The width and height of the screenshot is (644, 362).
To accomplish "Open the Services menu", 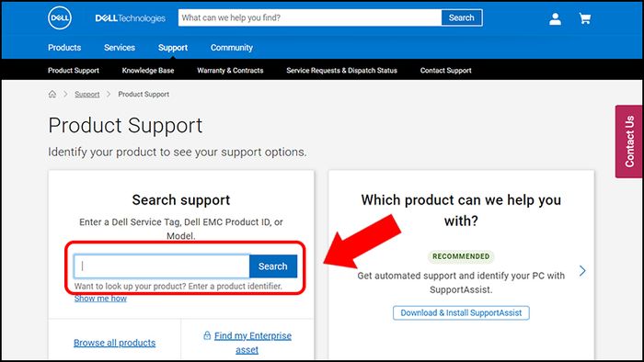I will coord(120,48).
